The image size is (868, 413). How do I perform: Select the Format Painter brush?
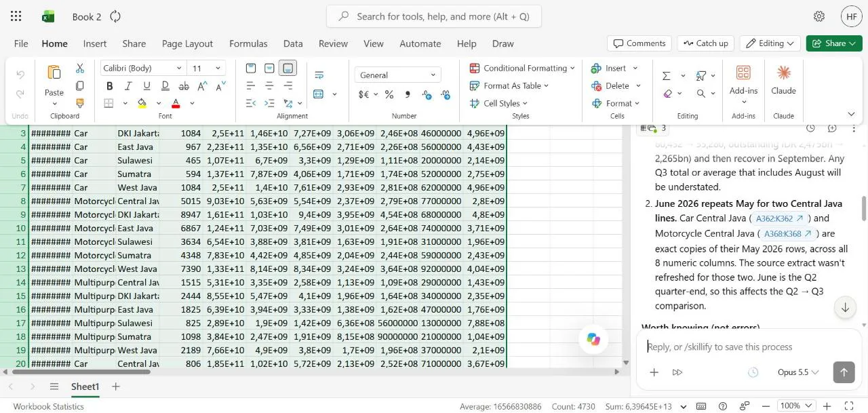coord(80,103)
